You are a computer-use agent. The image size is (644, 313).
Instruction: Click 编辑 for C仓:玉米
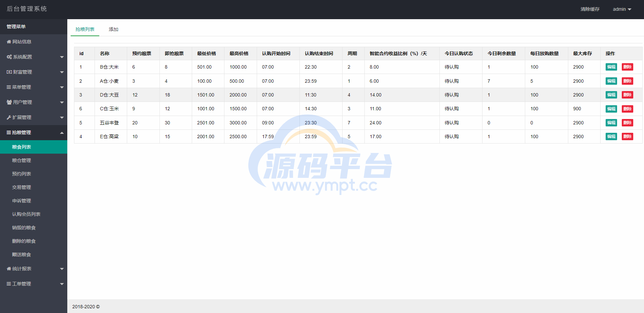tap(611, 109)
